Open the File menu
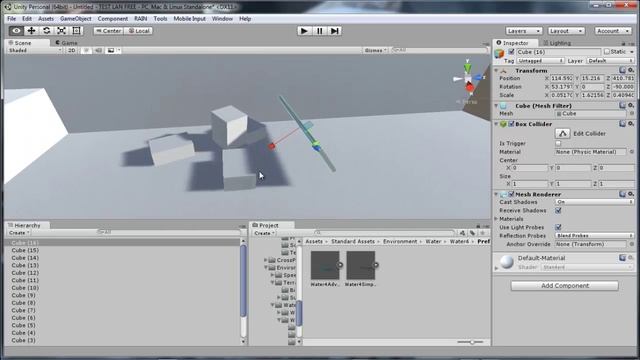This screenshot has height=360, width=640. click(x=11, y=19)
